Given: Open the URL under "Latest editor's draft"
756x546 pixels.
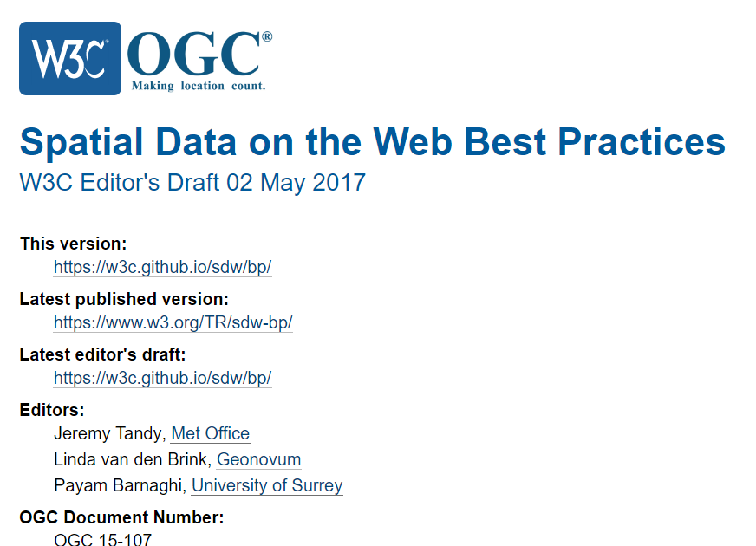Looking at the screenshot, I should [x=163, y=378].
